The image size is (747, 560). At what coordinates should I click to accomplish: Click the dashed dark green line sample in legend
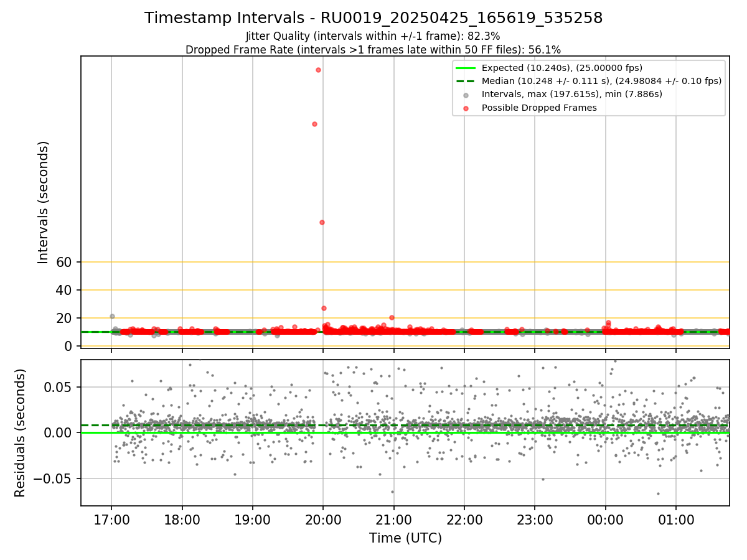(x=465, y=81)
